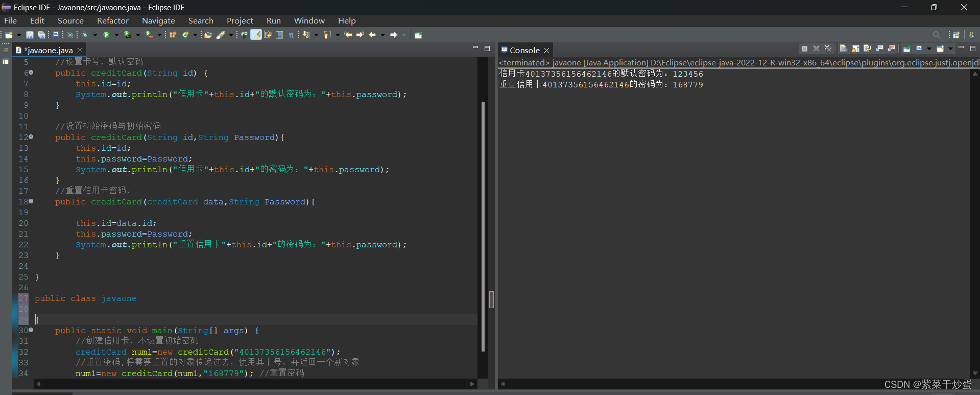
Task: Open Display Selected Console dropdown arrow
Action: [x=929, y=49]
